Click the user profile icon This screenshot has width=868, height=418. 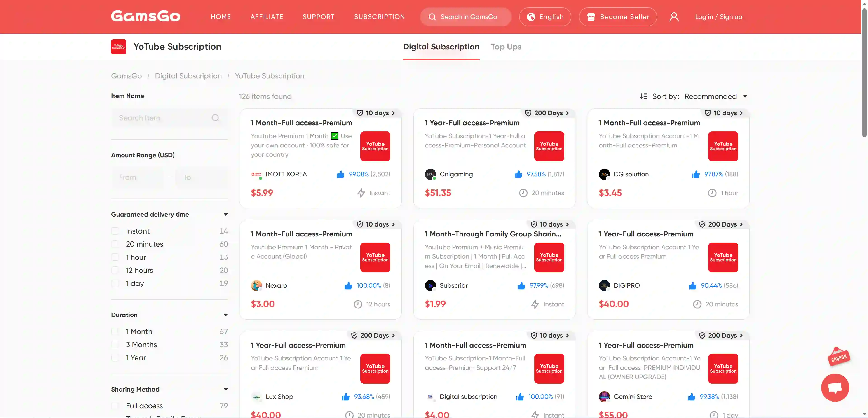(x=673, y=17)
